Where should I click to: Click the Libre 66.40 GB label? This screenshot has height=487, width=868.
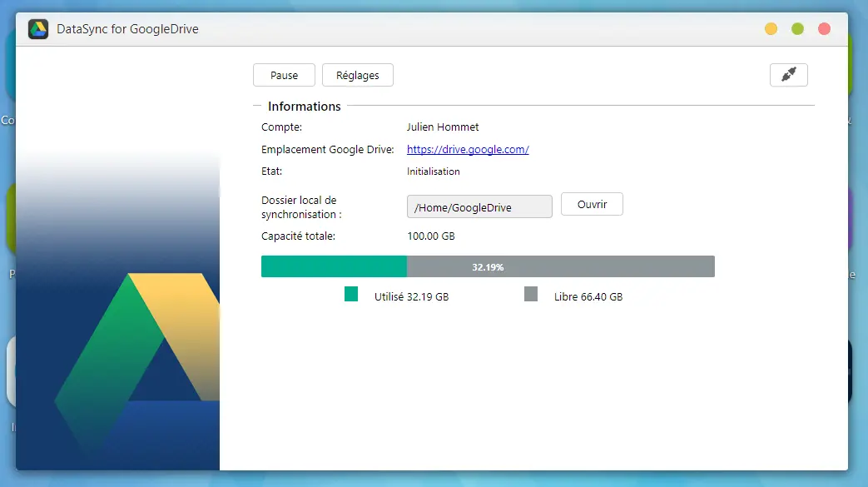(x=590, y=296)
